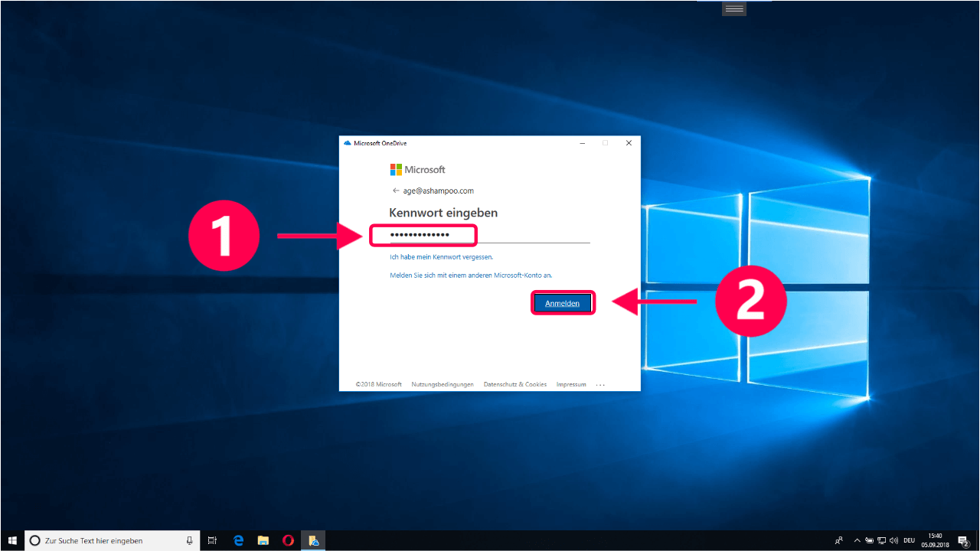This screenshot has width=980, height=551.
Task: Open the volume control tray icon
Action: pyautogui.click(x=893, y=540)
